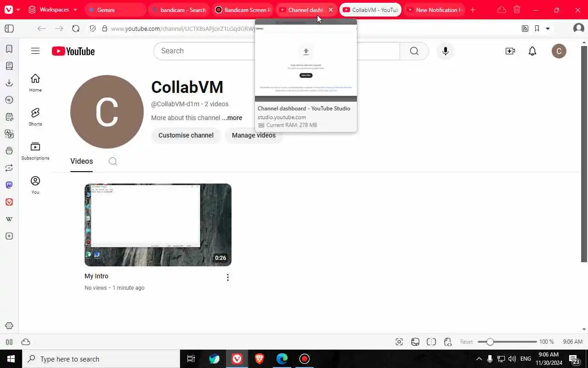Open Vivaldi settings gear icon
The image size is (588, 368).
click(x=9, y=326)
